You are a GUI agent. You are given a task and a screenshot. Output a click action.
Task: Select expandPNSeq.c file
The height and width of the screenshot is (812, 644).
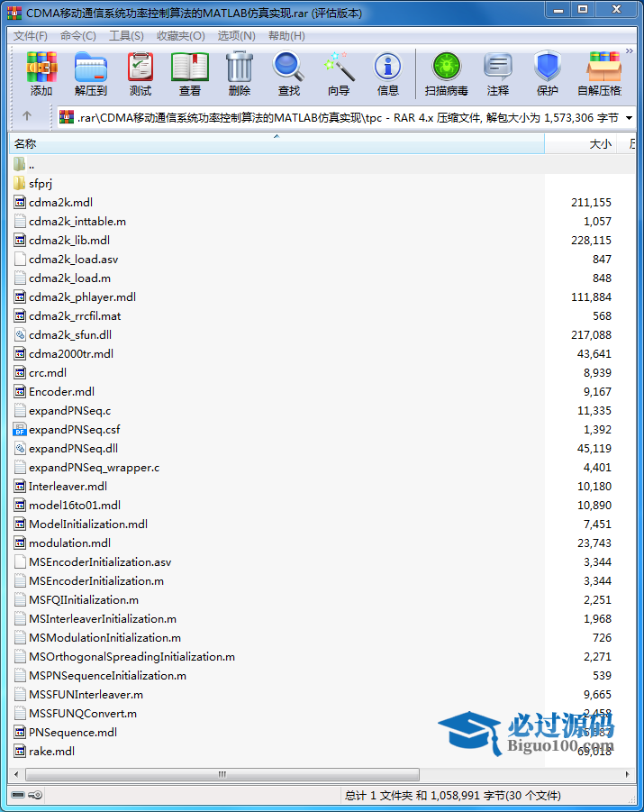coord(70,411)
